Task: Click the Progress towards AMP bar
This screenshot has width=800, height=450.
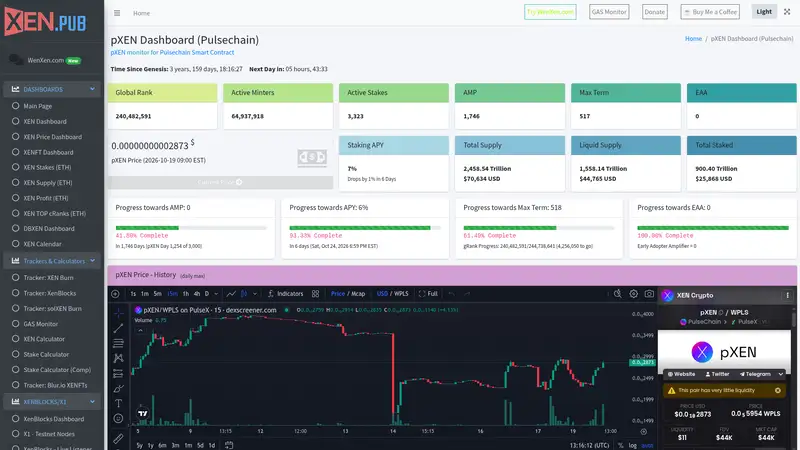Action: tap(191, 228)
